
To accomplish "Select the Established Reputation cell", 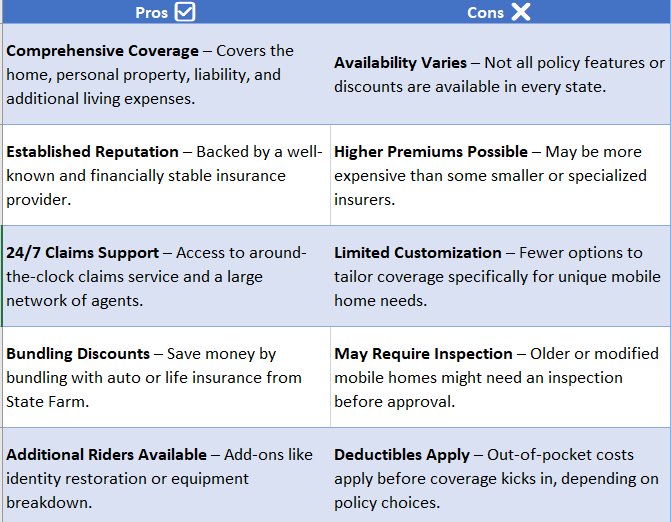I will (x=166, y=175).
